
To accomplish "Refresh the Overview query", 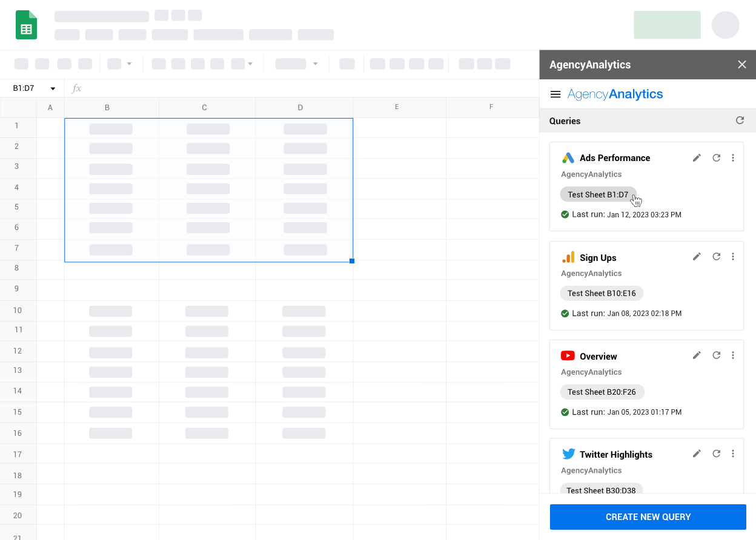I will [x=717, y=355].
